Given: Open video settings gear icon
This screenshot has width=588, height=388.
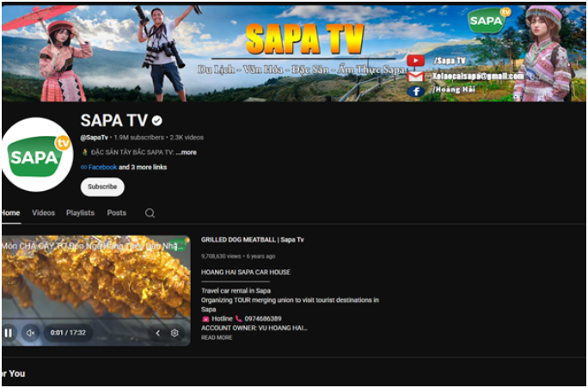Looking at the screenshot, I should 175,333.
